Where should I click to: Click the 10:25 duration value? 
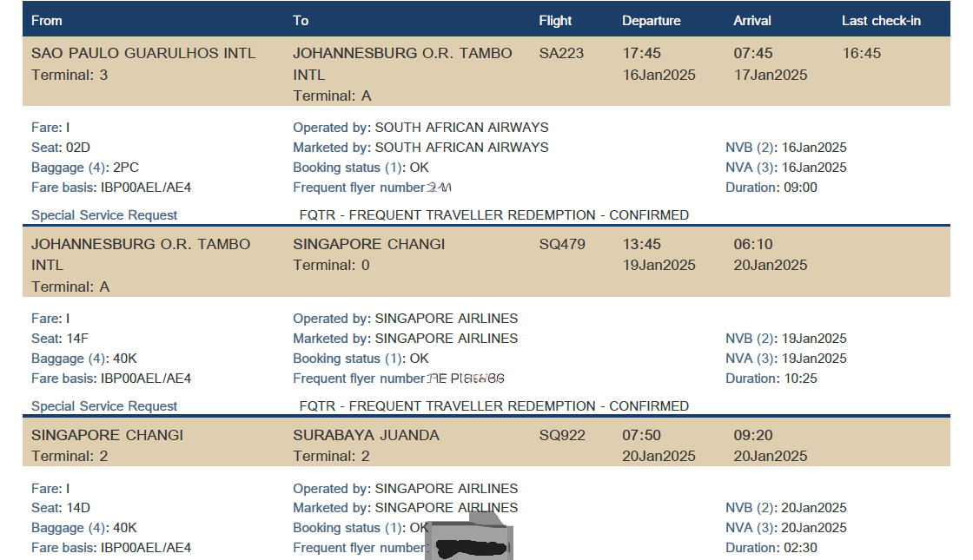coord(798,379)
